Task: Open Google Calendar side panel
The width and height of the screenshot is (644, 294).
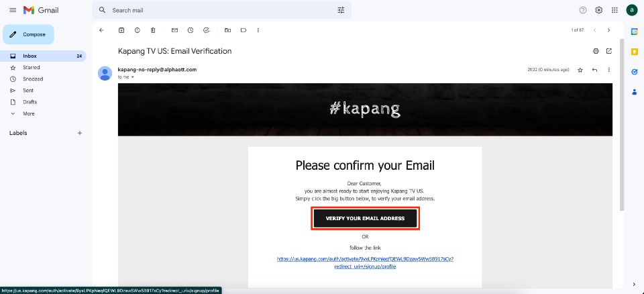Action: point(634,32)
